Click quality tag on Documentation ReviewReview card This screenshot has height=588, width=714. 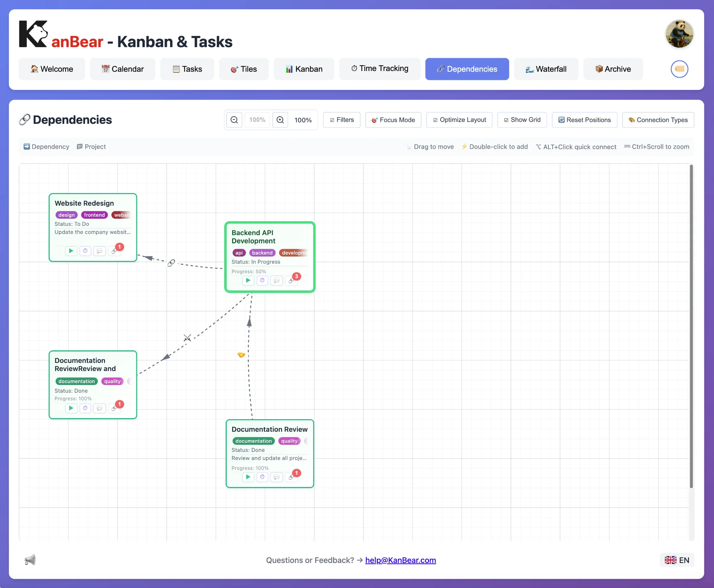click(112, 381)
